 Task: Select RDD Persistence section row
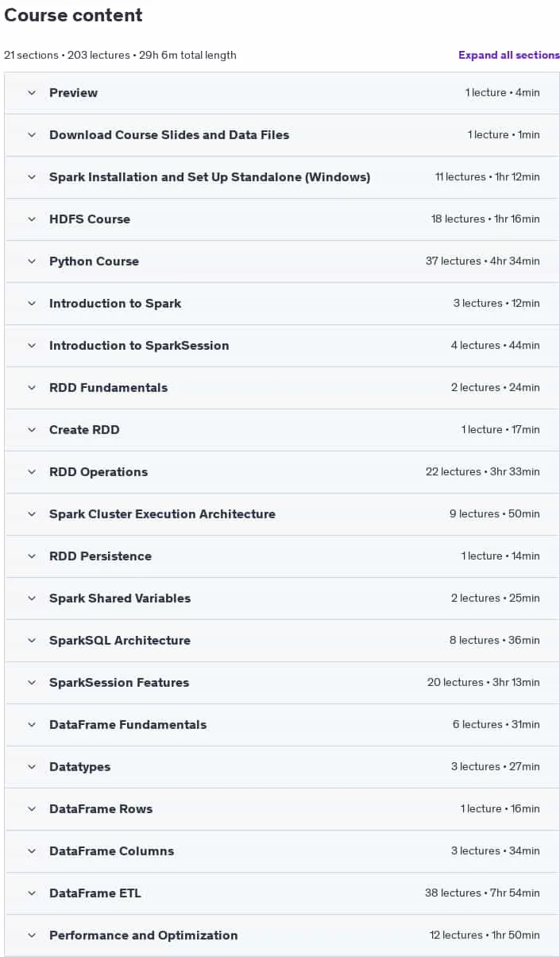tap(282, 556)
